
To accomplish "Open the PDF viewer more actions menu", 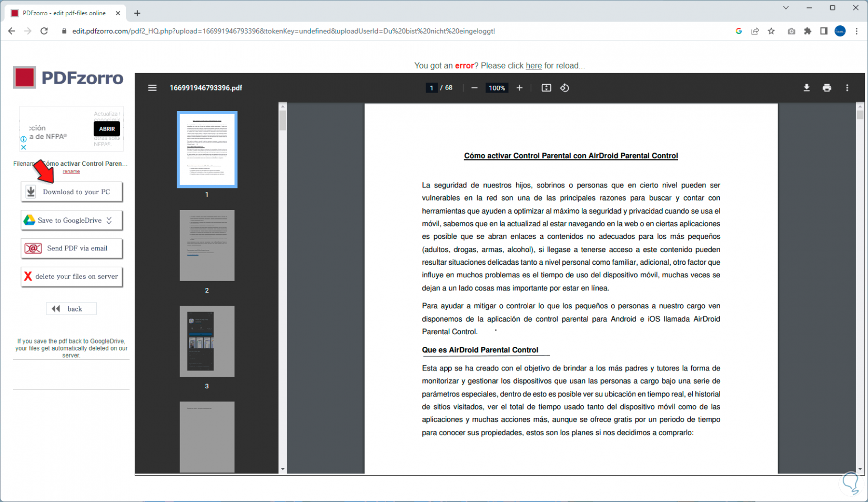I will pyautogui.click(x=847, y=88).
